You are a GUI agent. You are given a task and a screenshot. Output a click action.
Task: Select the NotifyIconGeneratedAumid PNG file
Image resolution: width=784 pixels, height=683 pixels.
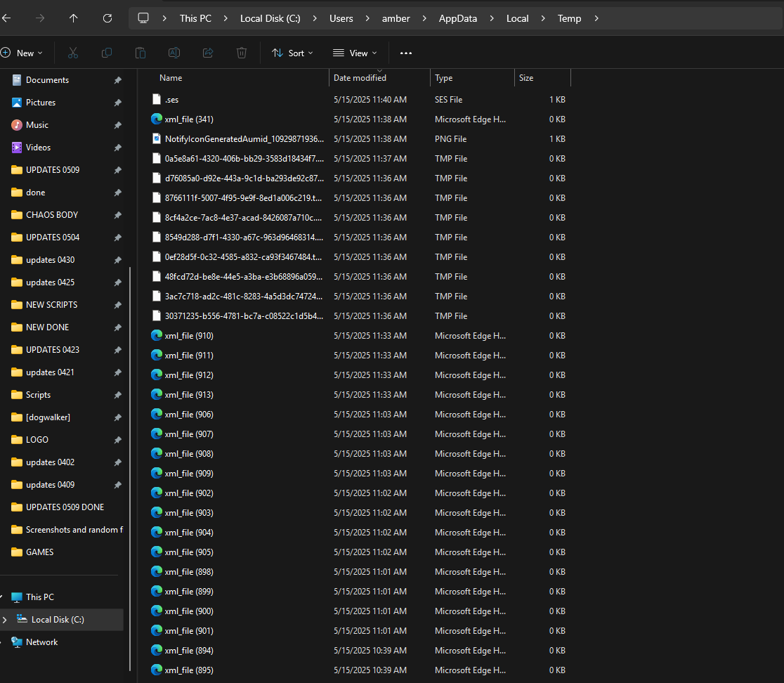tap(244, 139)
